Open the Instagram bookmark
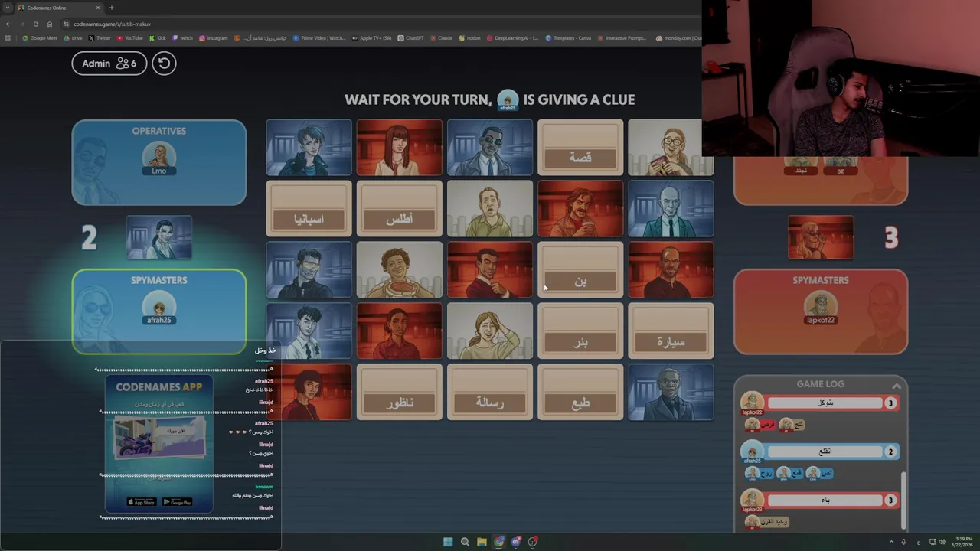This screenshot has height=551, width=980. [214, 38]
